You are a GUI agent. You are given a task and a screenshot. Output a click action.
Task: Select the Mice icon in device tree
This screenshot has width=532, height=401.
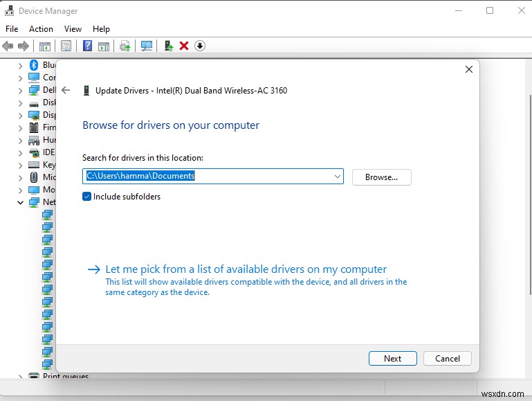tap(34, 177)
